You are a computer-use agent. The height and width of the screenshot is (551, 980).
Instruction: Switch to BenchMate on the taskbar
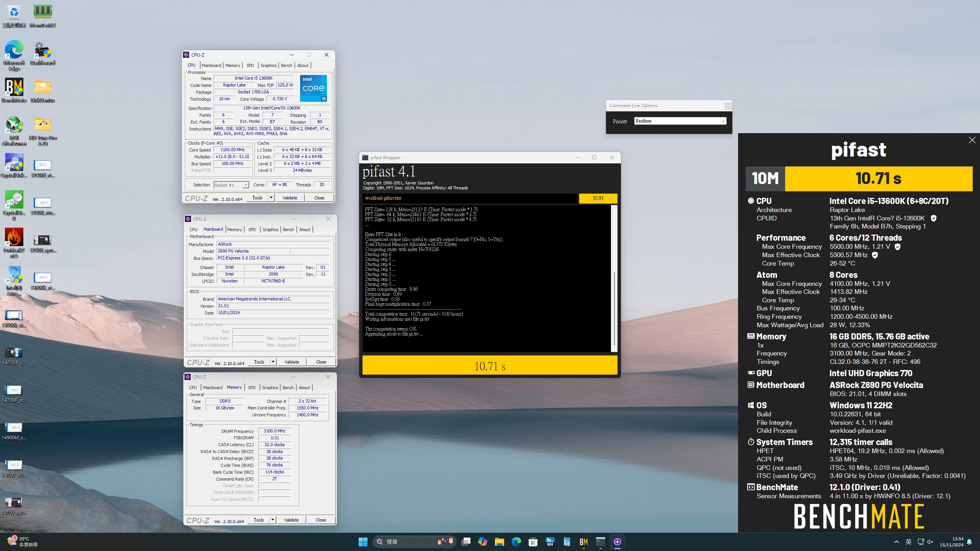(x=583, y=542)
